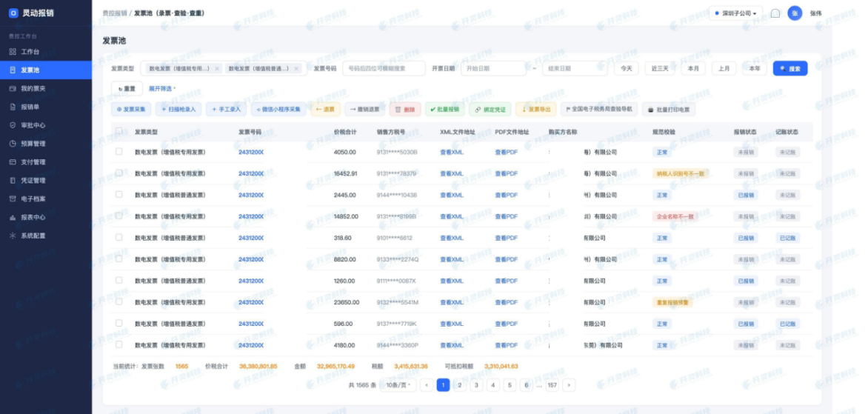Screen dimensions: 868x414
Task: Click the 电子档案 archive icon in sidebar
Action: pos(13,198)
